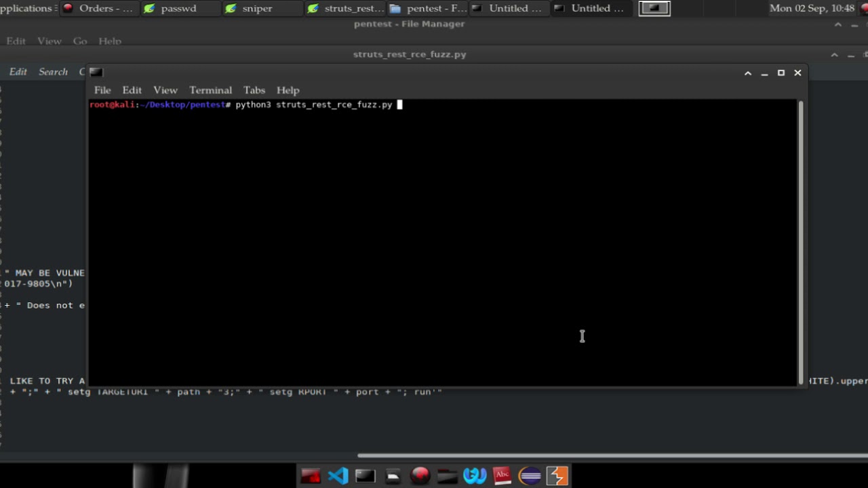868x488 pixels.
Task: Click the struts_rest_rce_fuzz.py editor title bar
Action: tap(410, 55)
